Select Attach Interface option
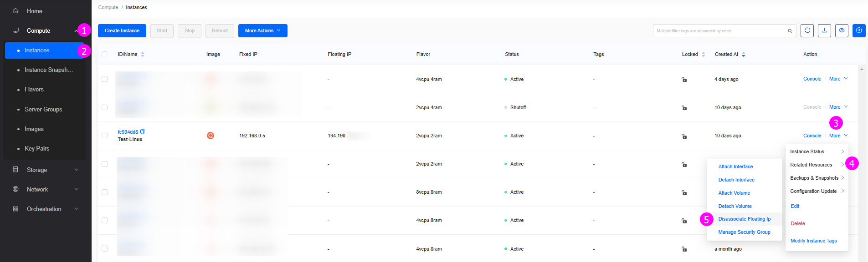This screenshot has height=262, width=868. coord(735,166)
